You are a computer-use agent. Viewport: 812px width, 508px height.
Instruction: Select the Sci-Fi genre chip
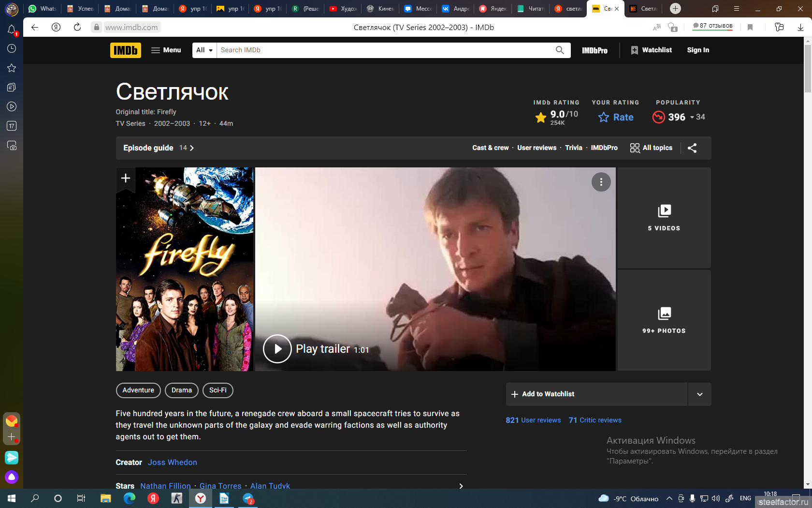coord(218,390)
